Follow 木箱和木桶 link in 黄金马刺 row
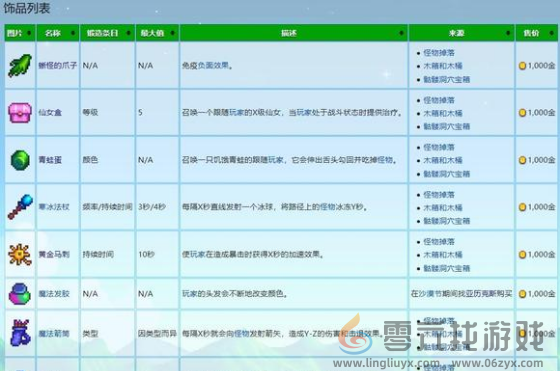Screen dimensions: 560x371 [443, 255]
